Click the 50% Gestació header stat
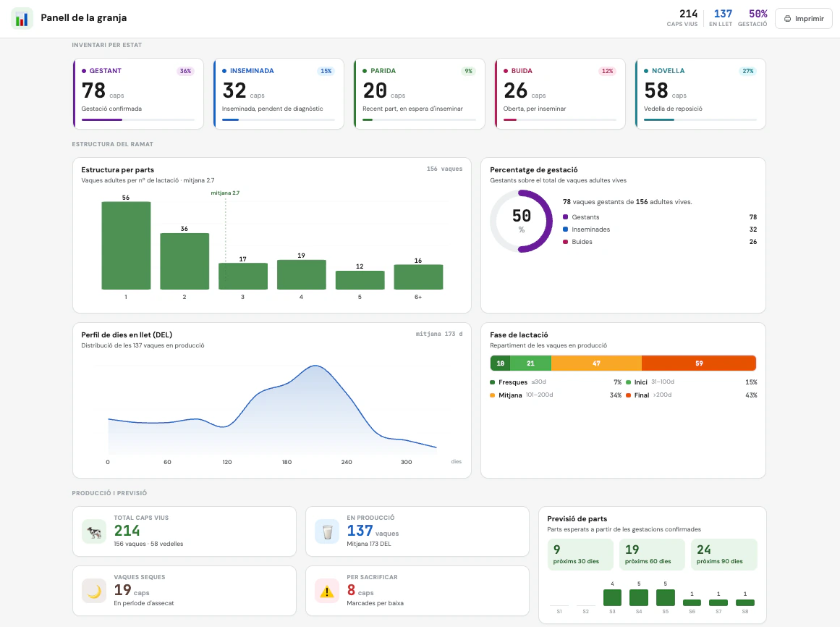This screenshot has width=840, height=627. coord(752,17)
